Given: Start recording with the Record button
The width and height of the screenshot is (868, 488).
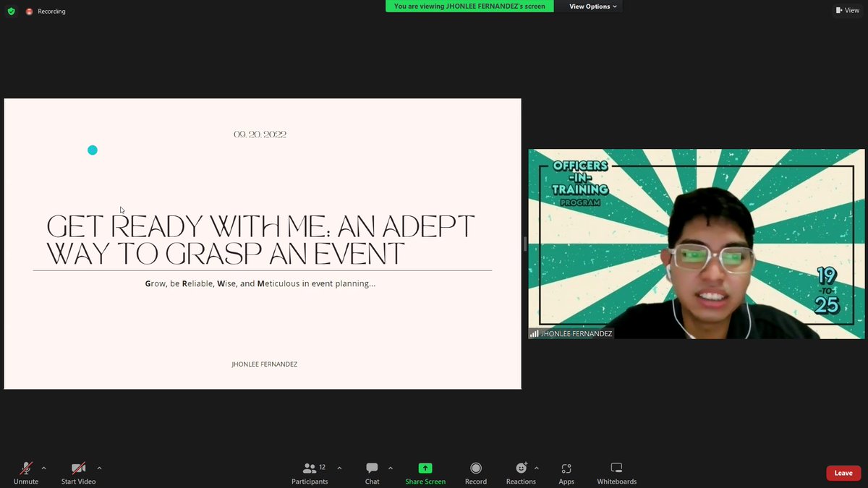Looking at the screenshot, I should 476,473.
